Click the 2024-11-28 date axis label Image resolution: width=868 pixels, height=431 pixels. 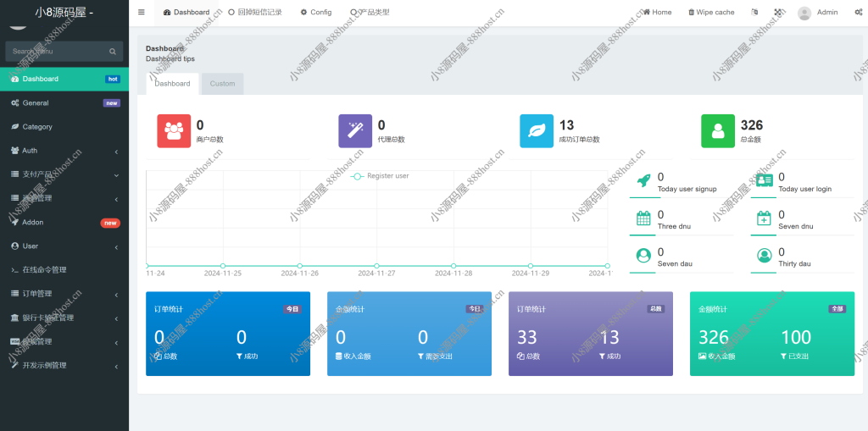point(453,274)
